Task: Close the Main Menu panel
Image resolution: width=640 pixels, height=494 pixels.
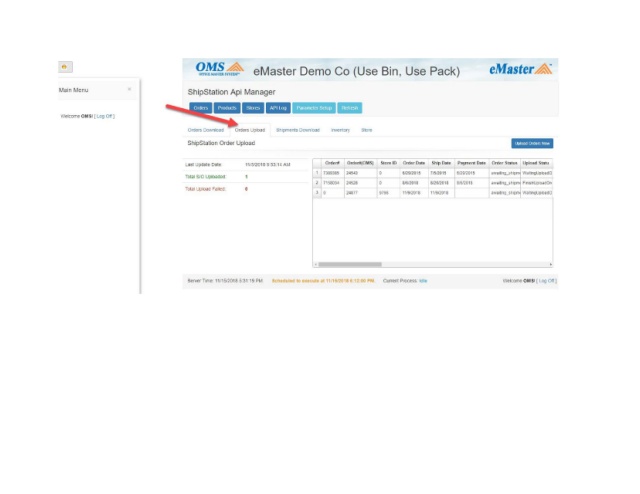Action: (x=129, y=90)
